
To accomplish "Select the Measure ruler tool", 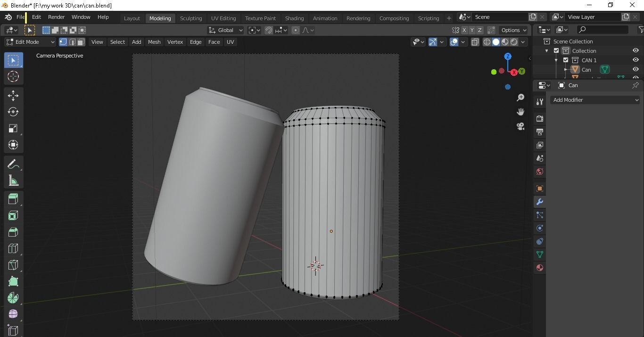I will point(13,181).
